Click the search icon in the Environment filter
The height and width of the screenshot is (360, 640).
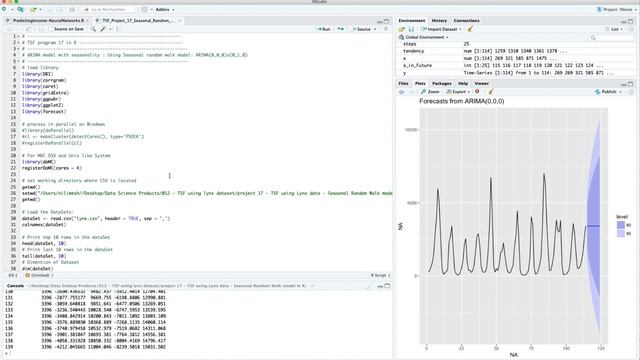tap(593, 38)
